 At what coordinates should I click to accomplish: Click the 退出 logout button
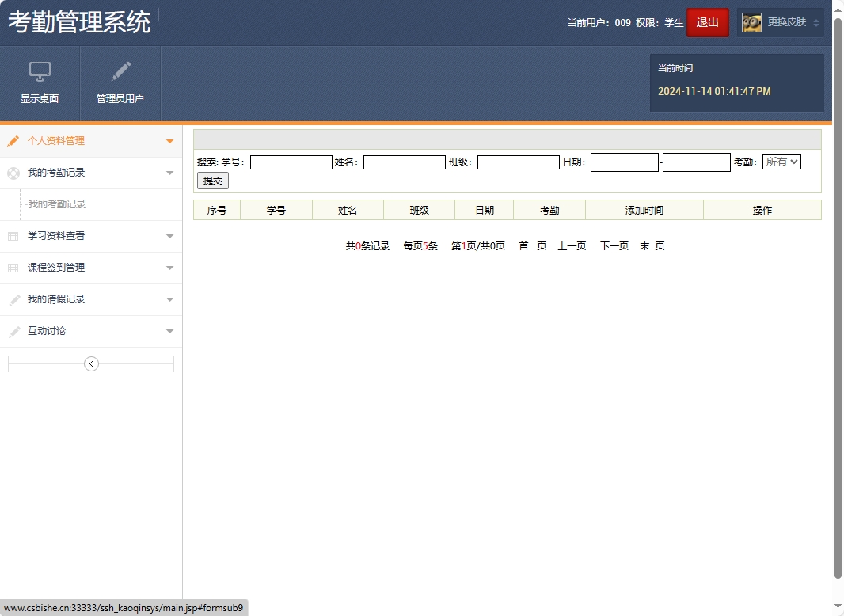(x=707, y=22)
